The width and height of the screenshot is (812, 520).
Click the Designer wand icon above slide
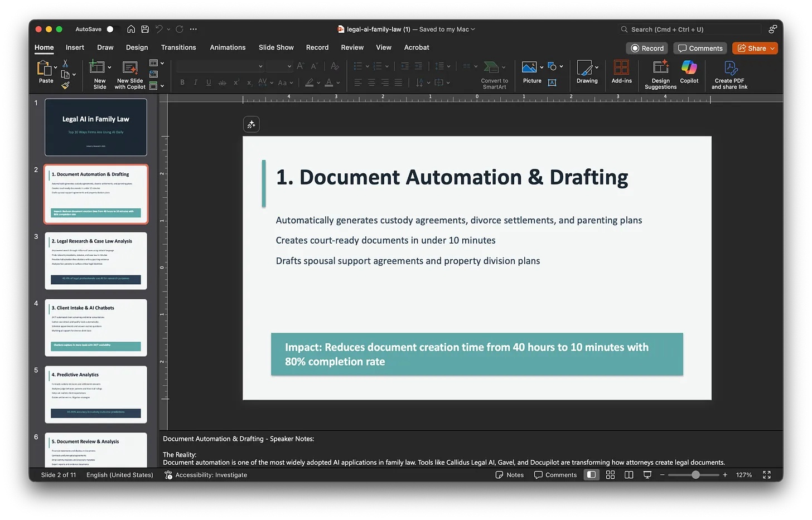tap(252, 124)
